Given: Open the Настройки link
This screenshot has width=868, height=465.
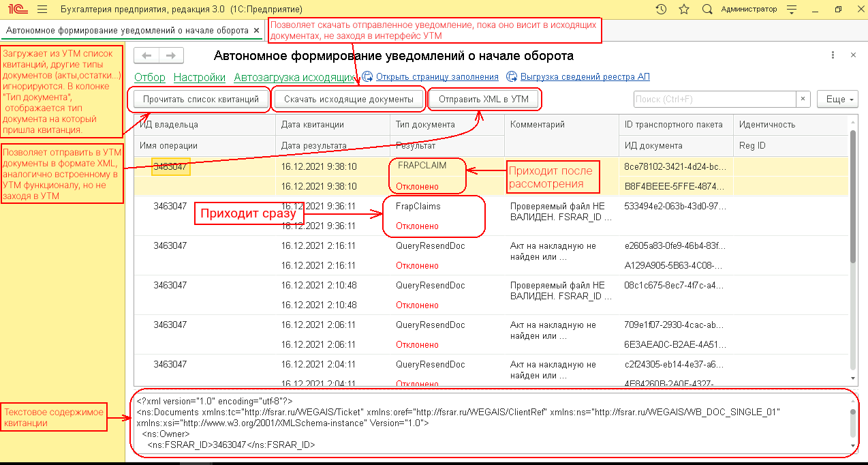Looking at the screenshot, I should (200, 77).
